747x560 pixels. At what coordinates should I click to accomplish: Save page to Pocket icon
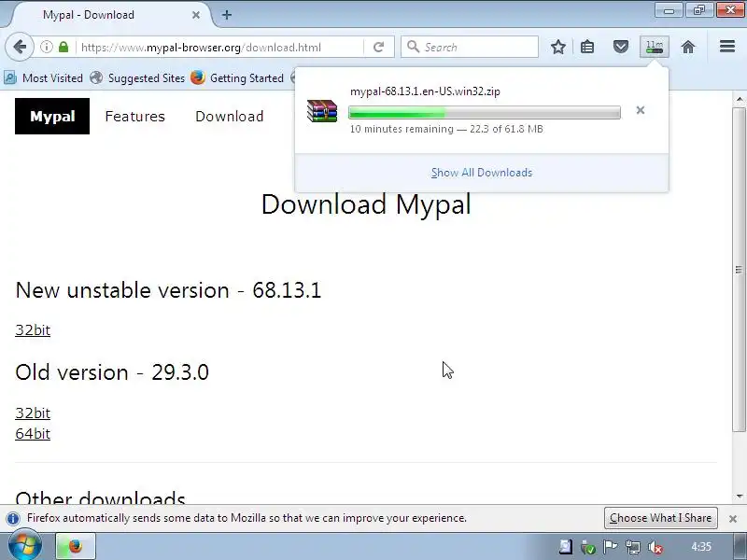(x=620, y=48)
